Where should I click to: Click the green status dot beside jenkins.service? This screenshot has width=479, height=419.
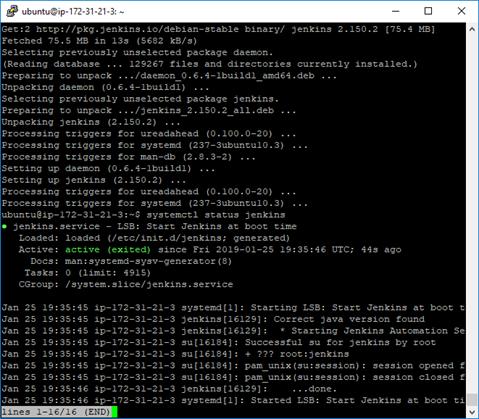[4, 227]
